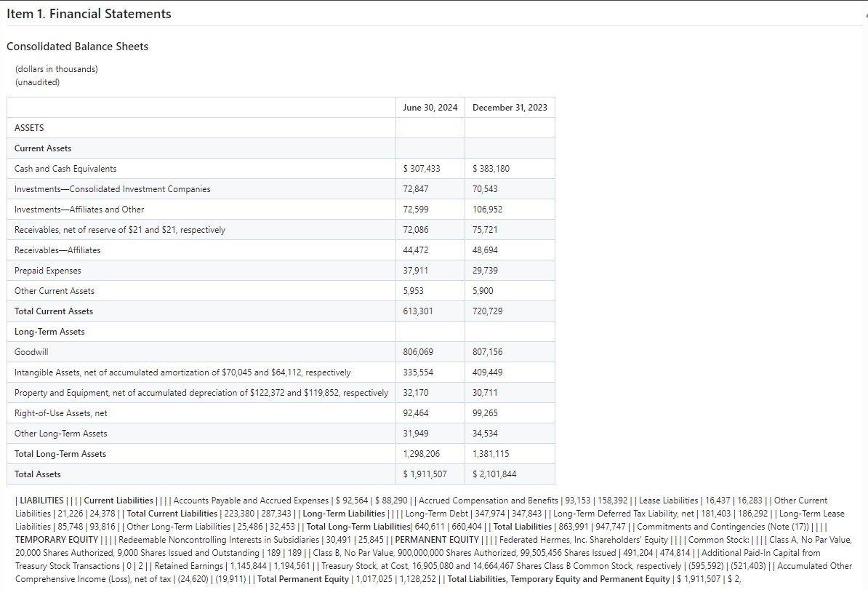This screenshot has width=868, height=590.
Task: Select the 'Investments—Consolidated Investment Companies' row label
Action: tap(112, 189)
